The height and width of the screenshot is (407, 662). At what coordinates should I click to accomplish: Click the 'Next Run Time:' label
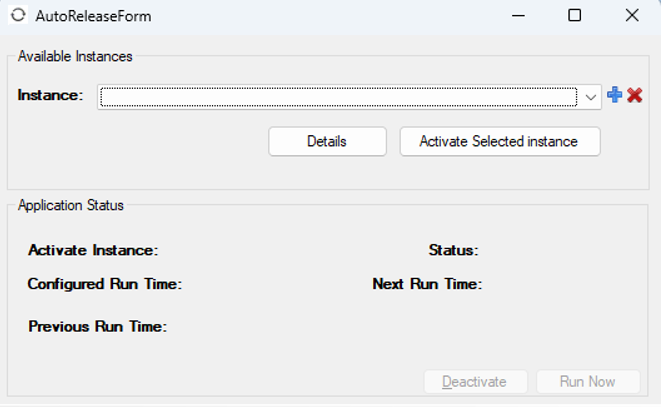[x=427, y=284]
